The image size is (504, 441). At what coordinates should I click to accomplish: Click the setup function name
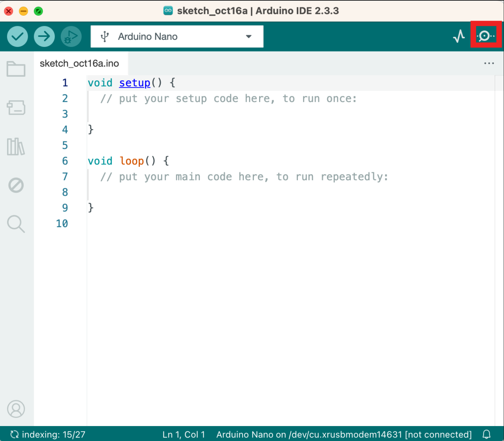point(135,83)
